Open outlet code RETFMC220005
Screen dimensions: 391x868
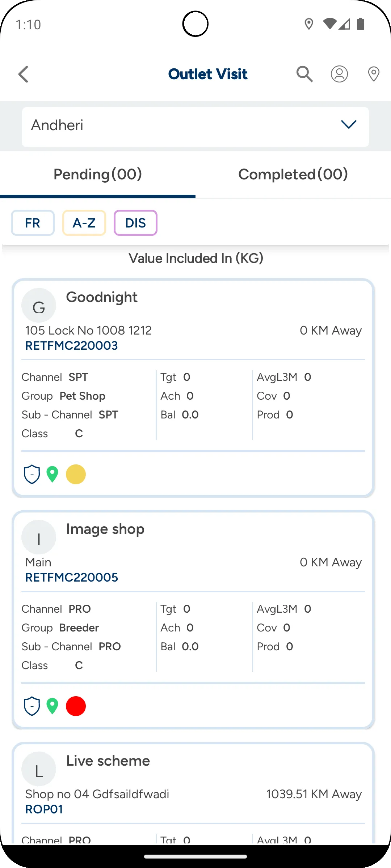pos(72,578)
